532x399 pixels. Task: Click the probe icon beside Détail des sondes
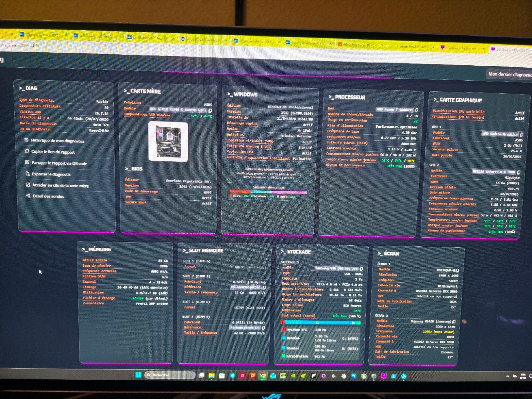[x=28, y=196]
